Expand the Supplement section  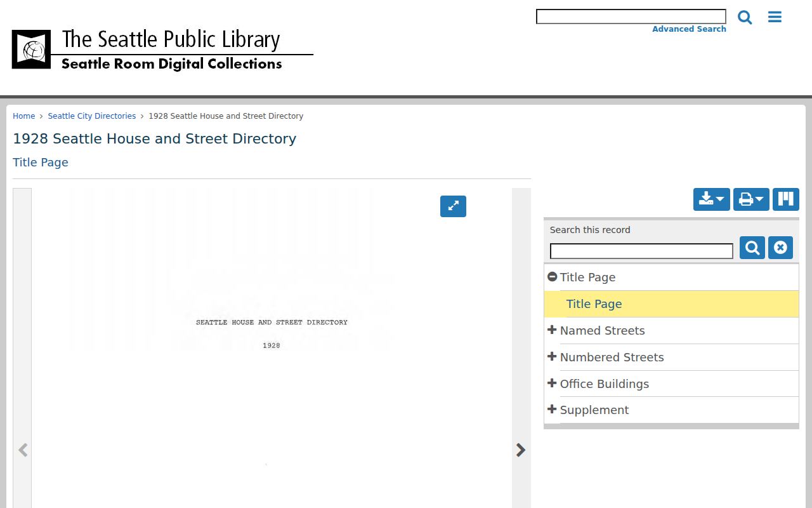click(x=552, y=410)
